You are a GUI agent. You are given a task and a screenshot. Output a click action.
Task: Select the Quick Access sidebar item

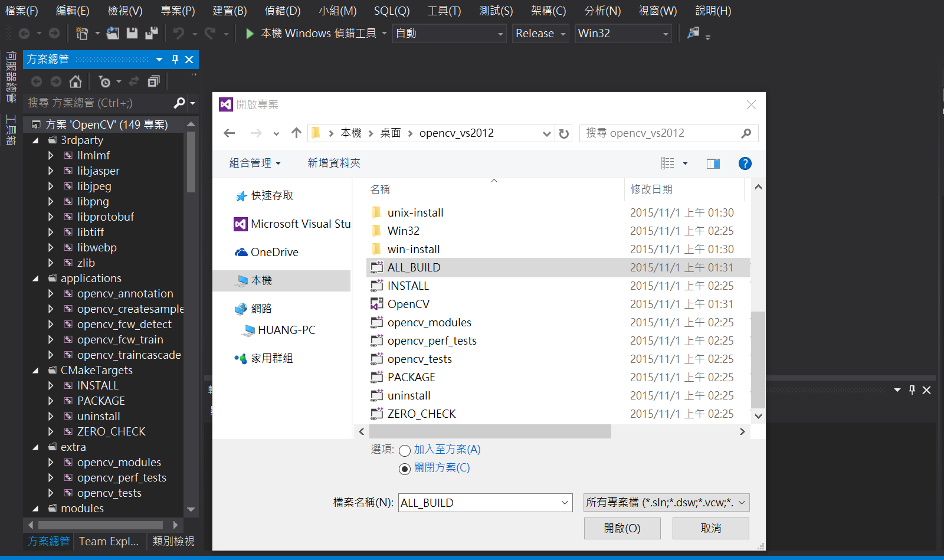click(264, 196)
